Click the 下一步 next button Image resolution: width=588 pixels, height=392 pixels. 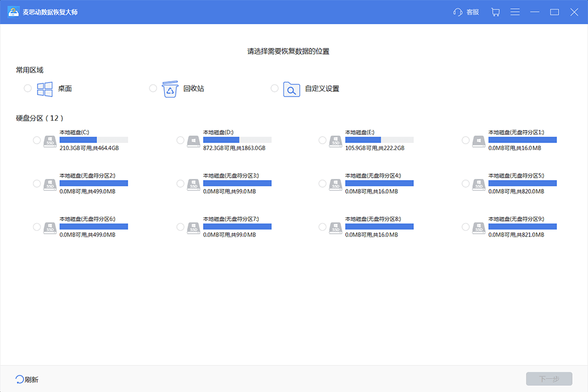point(549,379)
